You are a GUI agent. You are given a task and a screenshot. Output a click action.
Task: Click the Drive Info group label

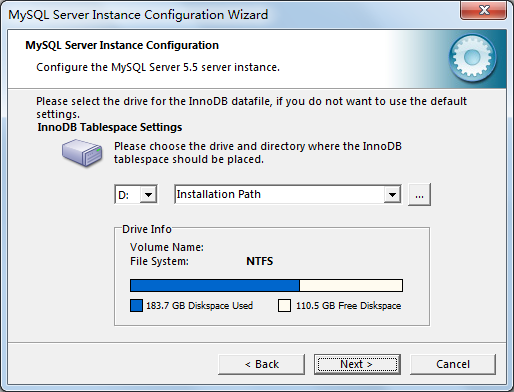(x=147, y=229)
